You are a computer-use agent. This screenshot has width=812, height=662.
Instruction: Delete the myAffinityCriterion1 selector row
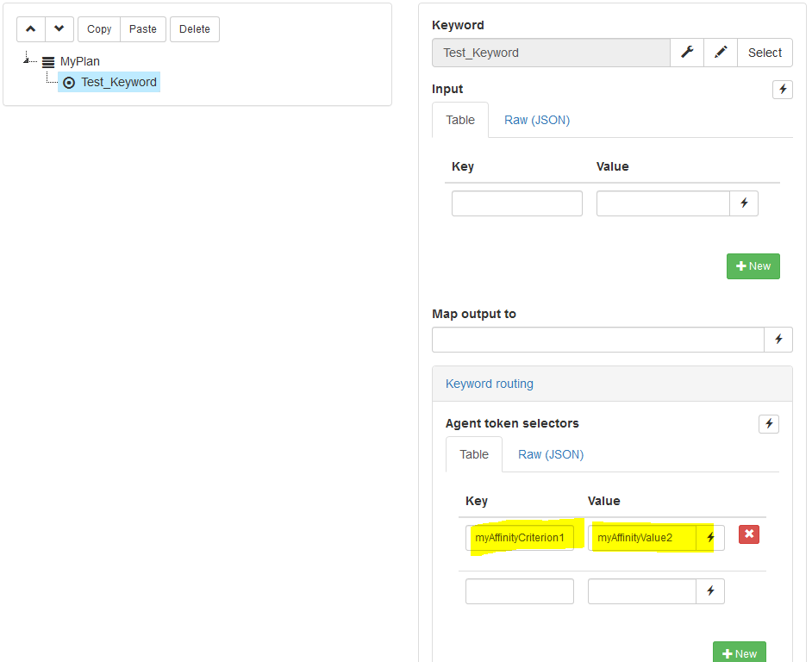tap(749, 534)
